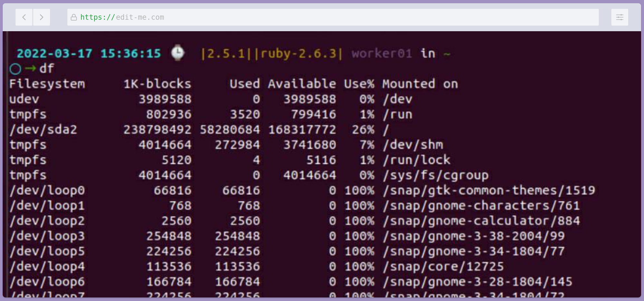Click the padlock icon in address bar
The image size is (644, 301).
tap(74, 17)
